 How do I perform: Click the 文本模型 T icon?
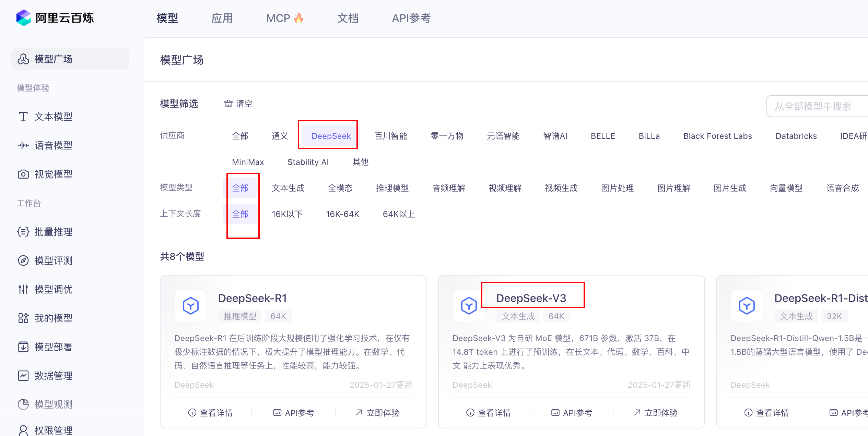pos(23,117)
